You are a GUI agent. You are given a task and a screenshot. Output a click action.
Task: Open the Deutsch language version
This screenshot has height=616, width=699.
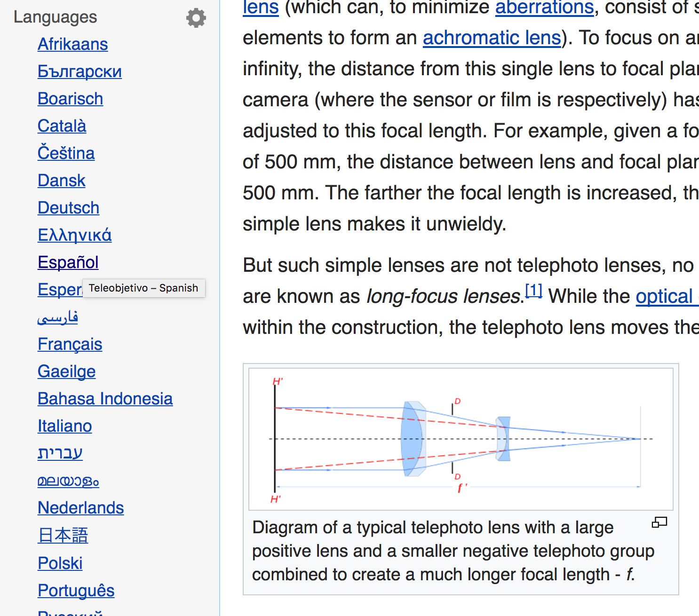(x=69, y=208)
